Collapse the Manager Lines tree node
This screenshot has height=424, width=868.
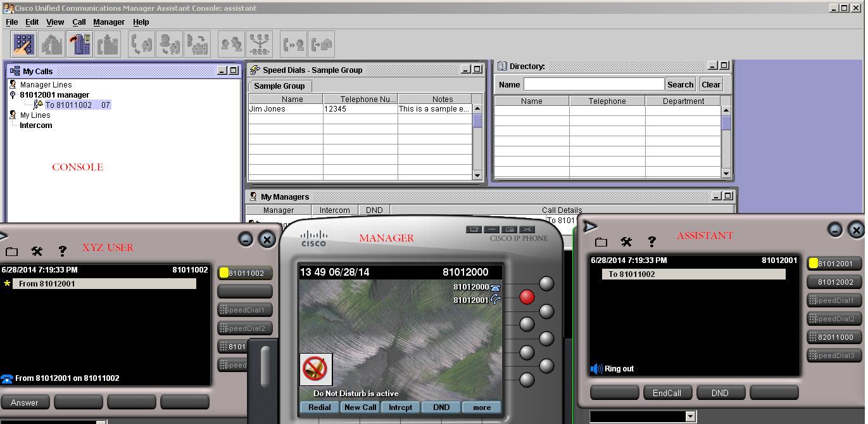pyautogui.click(x=13, y=84)
